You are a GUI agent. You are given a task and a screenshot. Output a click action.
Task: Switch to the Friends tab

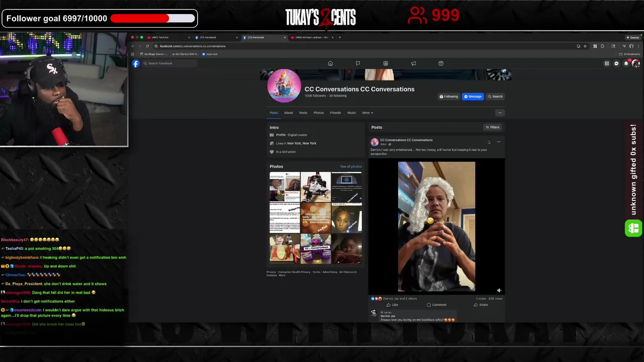click(335, 113)
